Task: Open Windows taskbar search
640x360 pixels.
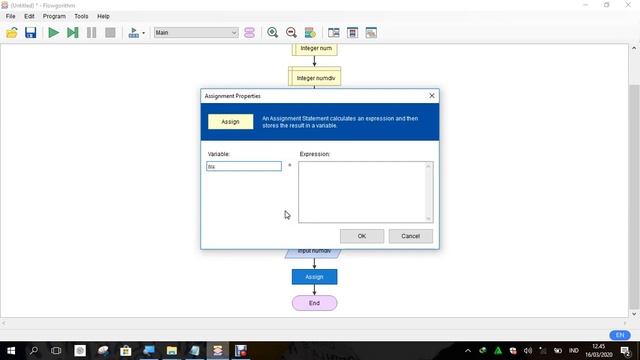Action: pyautogui.click(x=34, y=351)
